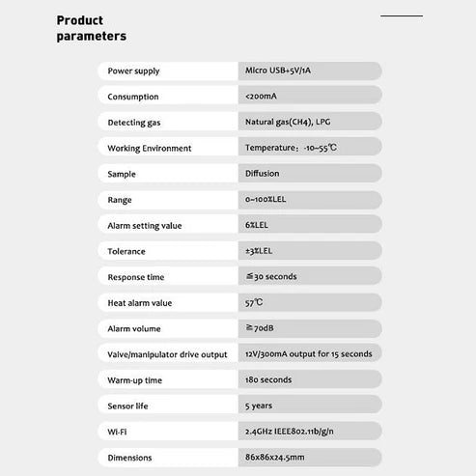Select the Consumption row label
Viewport: 476px width, 476px height.
(133, 97)
